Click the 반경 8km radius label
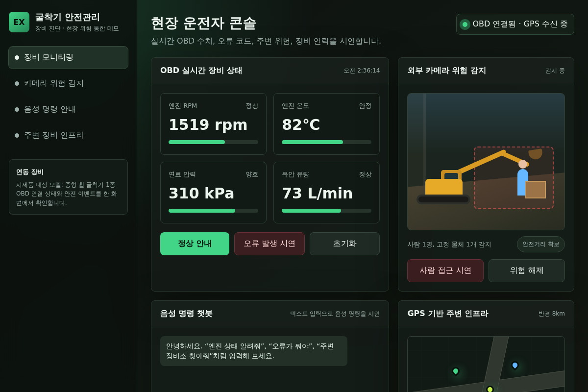 point(552,314)
